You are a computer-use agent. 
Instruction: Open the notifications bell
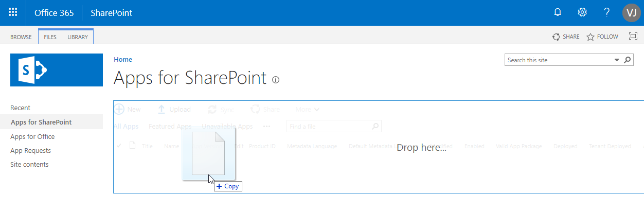point(558,12)
